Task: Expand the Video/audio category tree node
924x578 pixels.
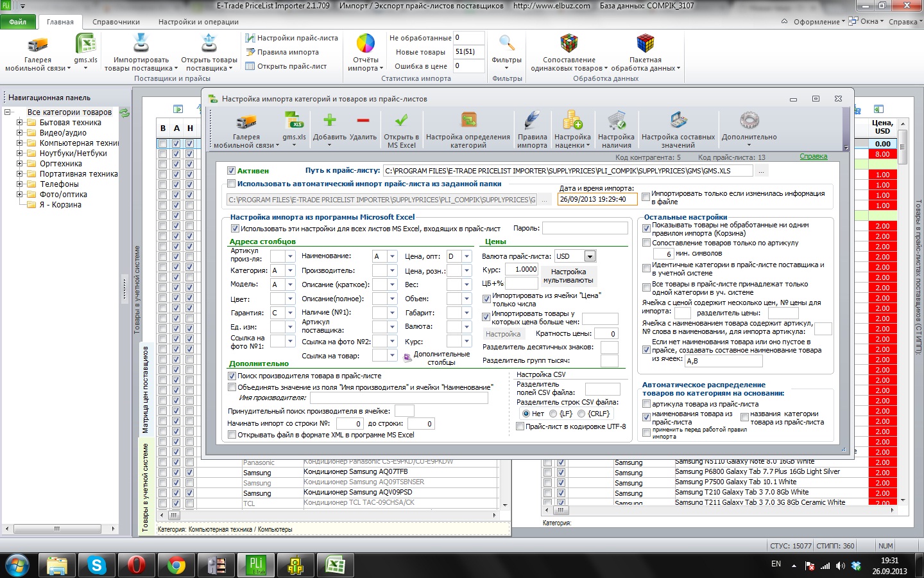Action: (x=19, y=133)
